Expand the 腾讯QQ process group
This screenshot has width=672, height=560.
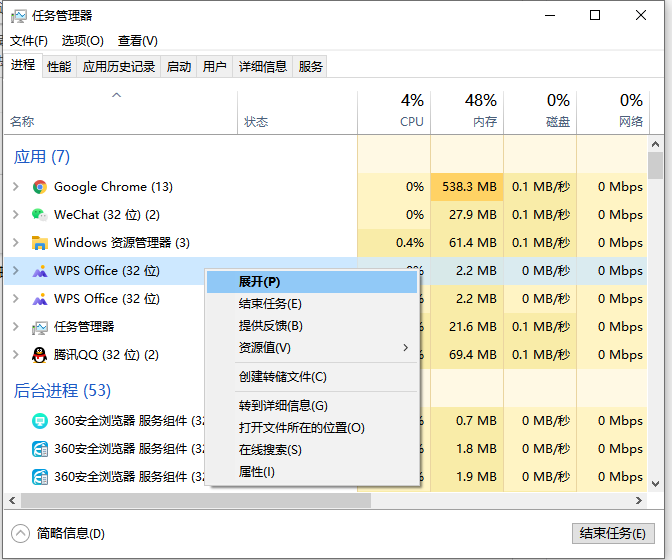15,355
